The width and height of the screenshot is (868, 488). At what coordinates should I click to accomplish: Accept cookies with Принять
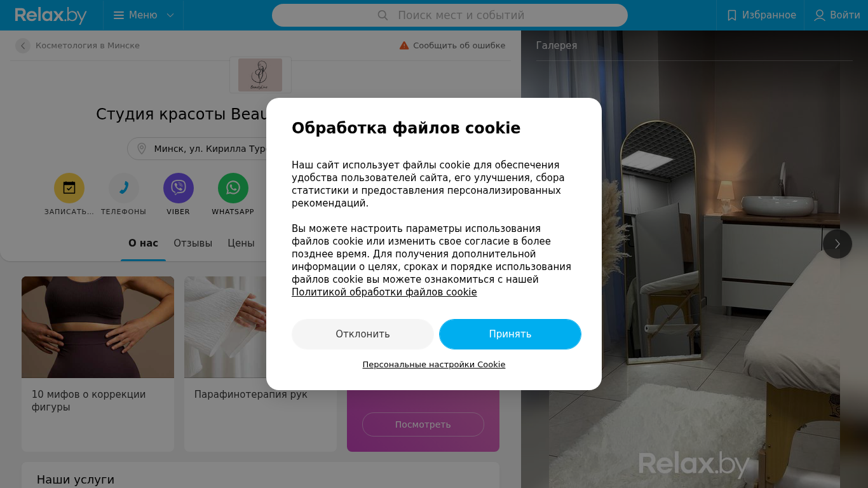coord(510,334)
